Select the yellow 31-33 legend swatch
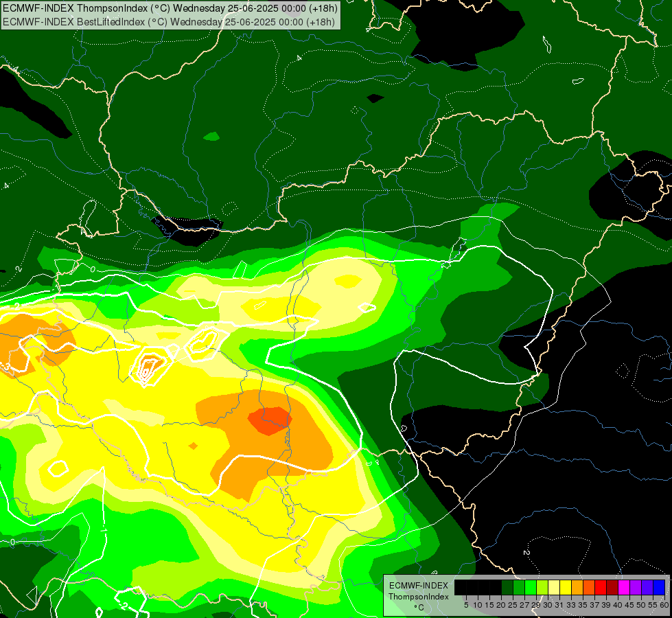672x618 pixels. click(566, 587)
